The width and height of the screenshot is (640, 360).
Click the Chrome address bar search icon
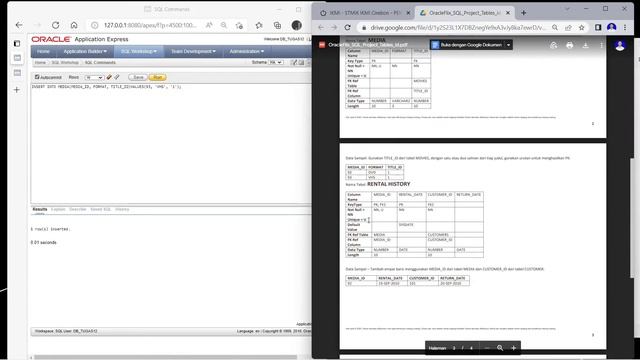555,27
